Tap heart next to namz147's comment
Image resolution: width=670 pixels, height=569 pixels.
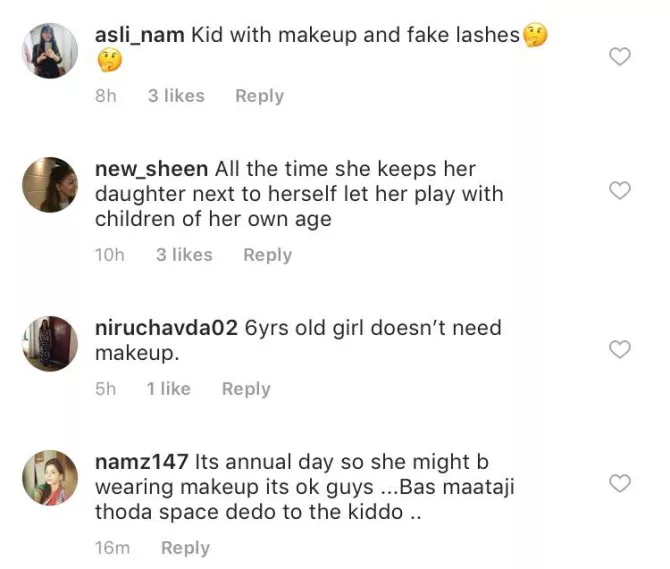(620, 484)
